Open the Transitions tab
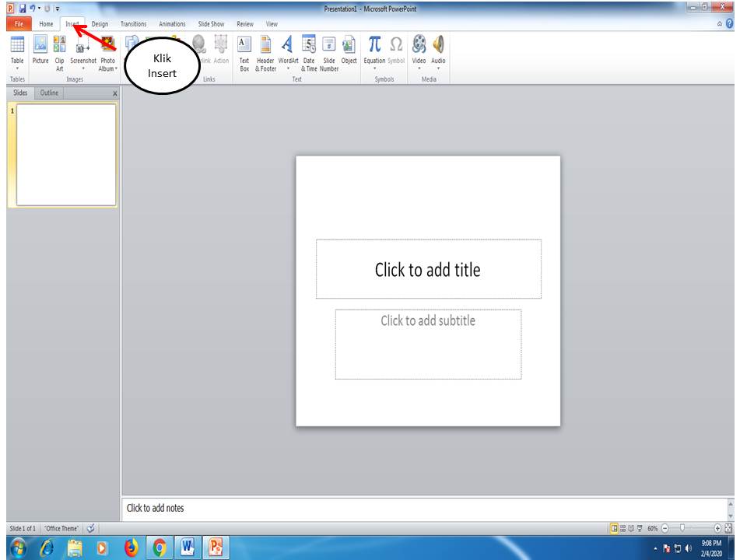 pyautogui.click(x=133, y=24)
